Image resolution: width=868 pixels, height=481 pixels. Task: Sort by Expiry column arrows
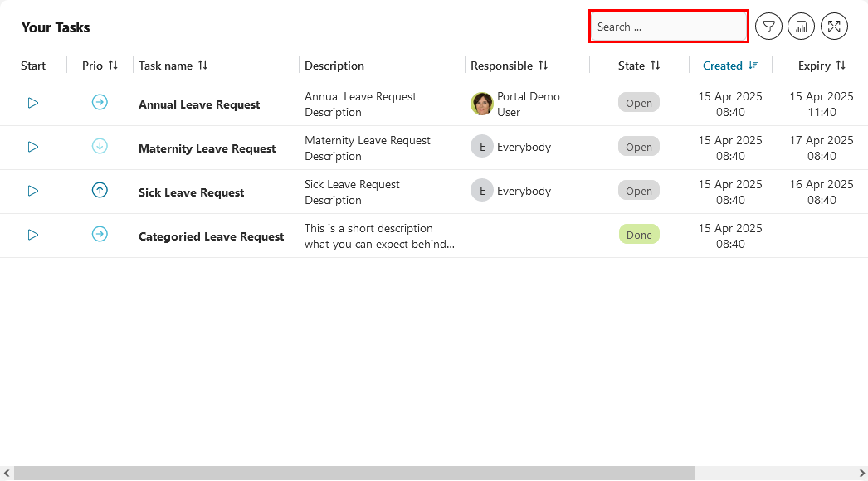pyautogui.click(x=841, y=66)
